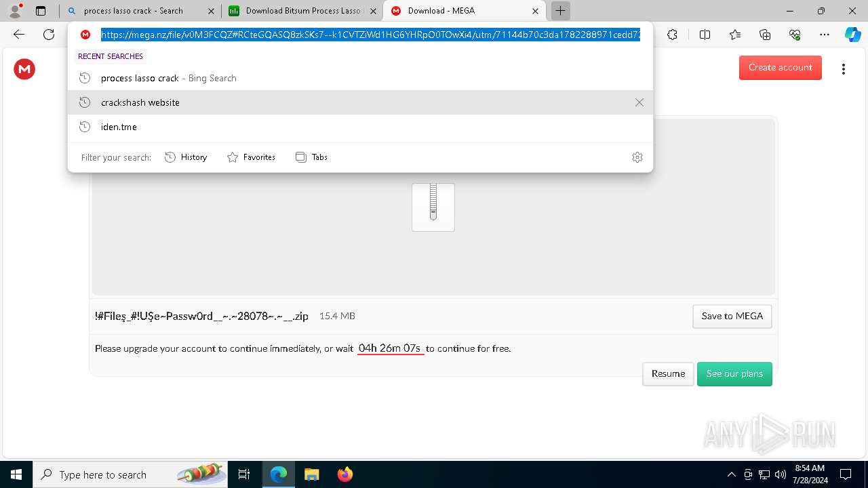
Task: Open File Explorer from the taskbar
Action: coord(311,474)
